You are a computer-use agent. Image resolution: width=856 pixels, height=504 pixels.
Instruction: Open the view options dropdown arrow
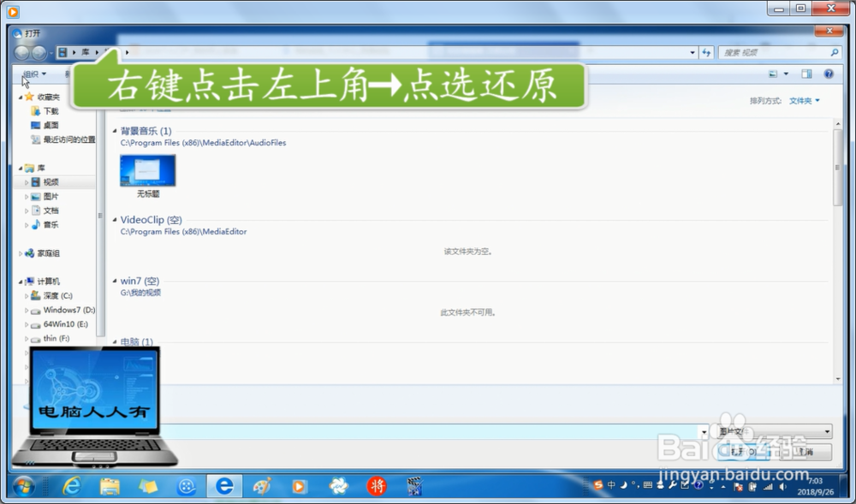tap(786, 74)
